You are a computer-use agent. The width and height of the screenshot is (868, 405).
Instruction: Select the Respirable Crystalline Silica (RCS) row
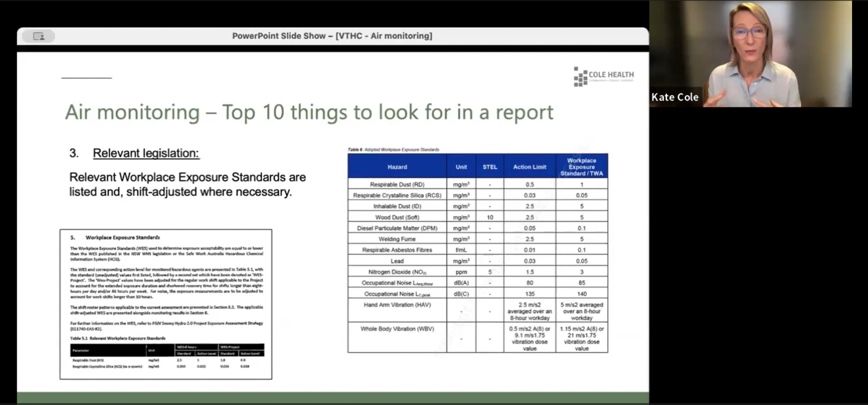coord(397,195)
